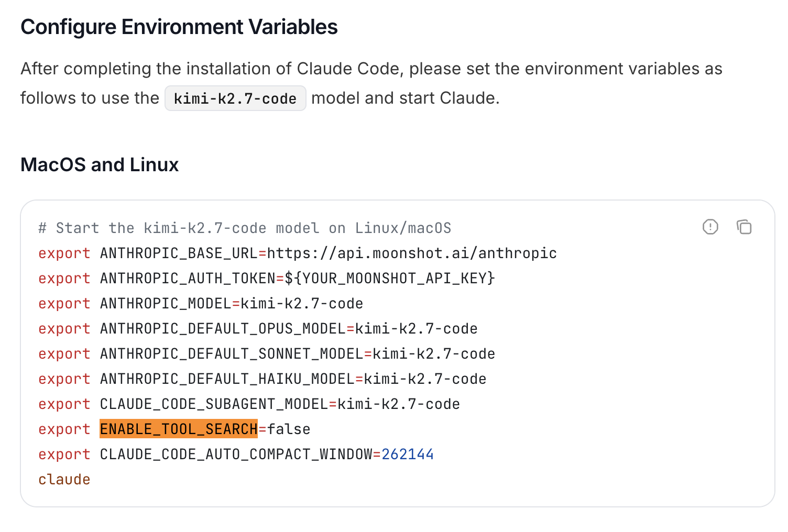Click the ANTHROPIC_DEFAULT_HAIKU_MODEL variable

click(227, 379)
